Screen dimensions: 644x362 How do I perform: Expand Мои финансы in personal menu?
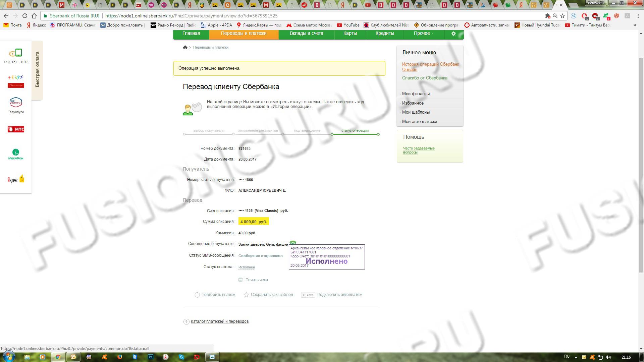point(416,94)
